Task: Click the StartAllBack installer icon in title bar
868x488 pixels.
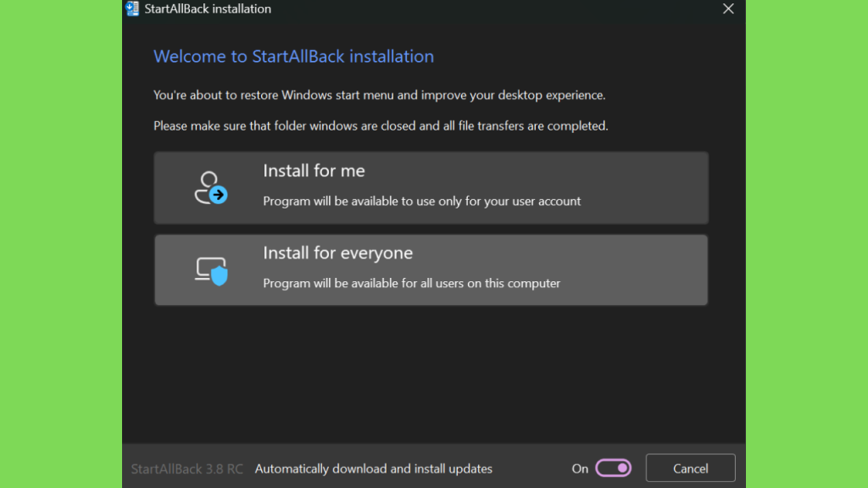Action: [x=132, y=8]
